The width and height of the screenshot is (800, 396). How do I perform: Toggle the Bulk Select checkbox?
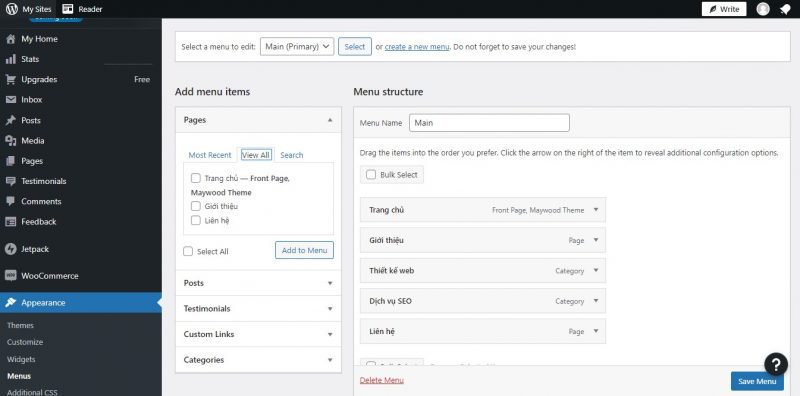(371, 175)
